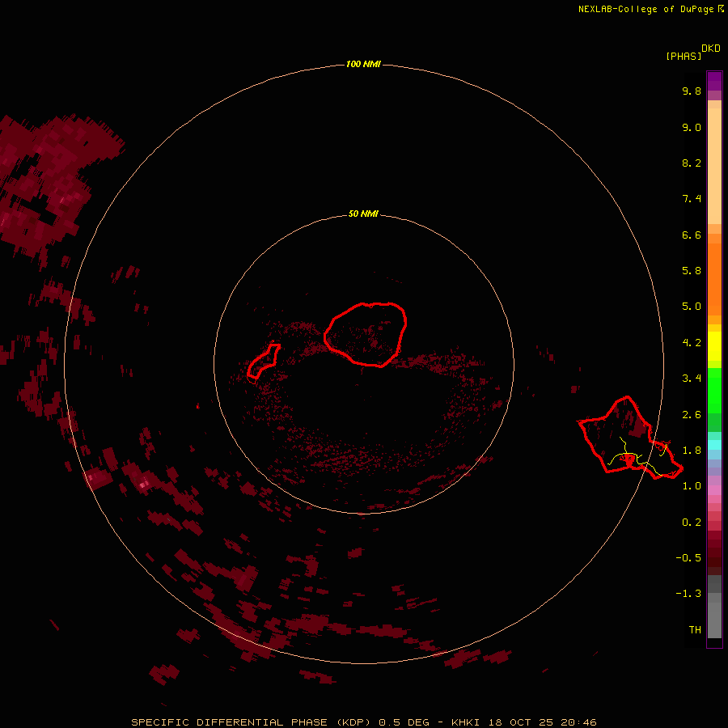Click the 9.8 scale value
This screenshot has height=728, width=728.
[692, 91]
